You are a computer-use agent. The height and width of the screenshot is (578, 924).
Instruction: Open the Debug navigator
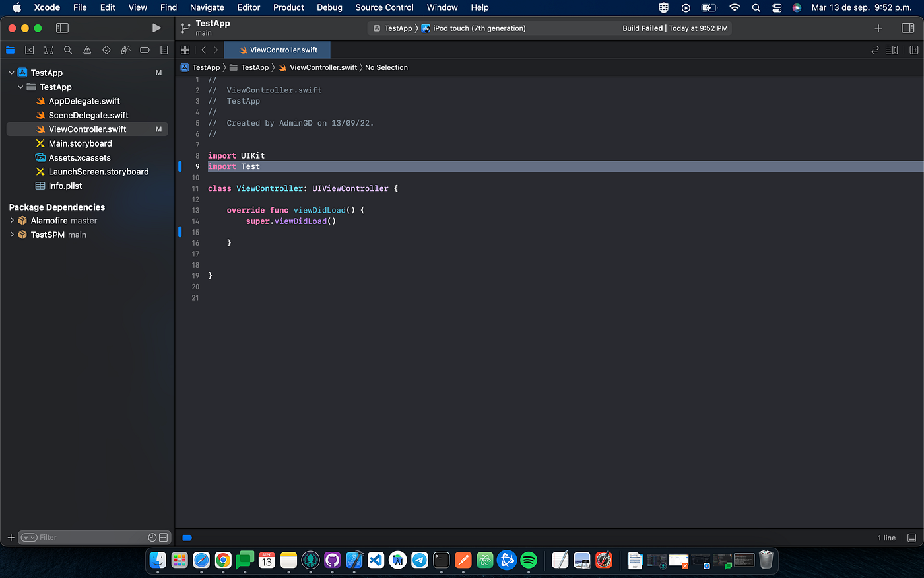125,50
